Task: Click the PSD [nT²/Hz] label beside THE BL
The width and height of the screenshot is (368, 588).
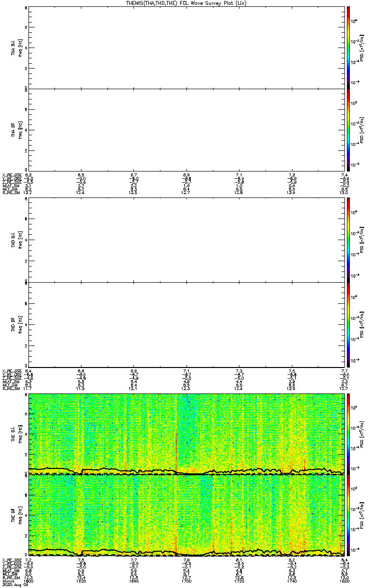Action: [363, 434]
